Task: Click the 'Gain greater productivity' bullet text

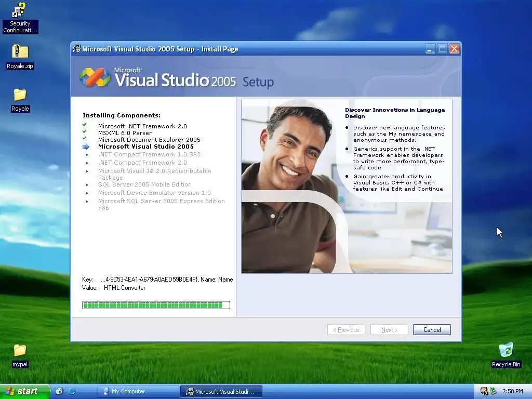Action: click(x=398, y=182)
